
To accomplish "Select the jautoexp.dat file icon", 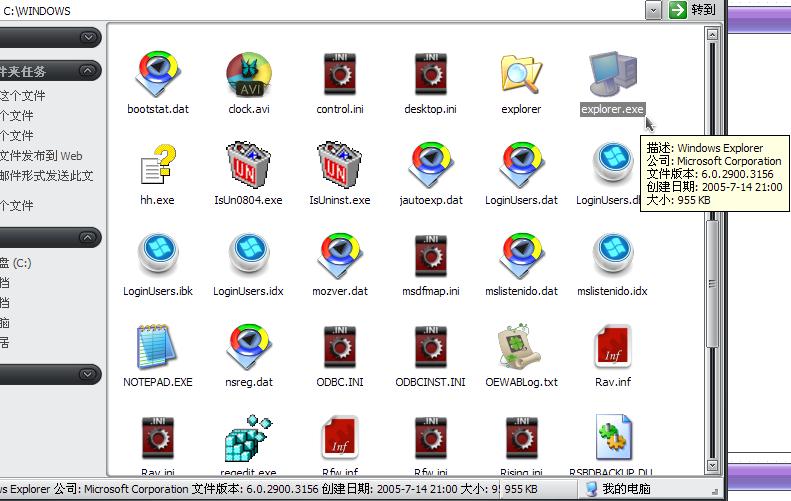I will 430,164.
